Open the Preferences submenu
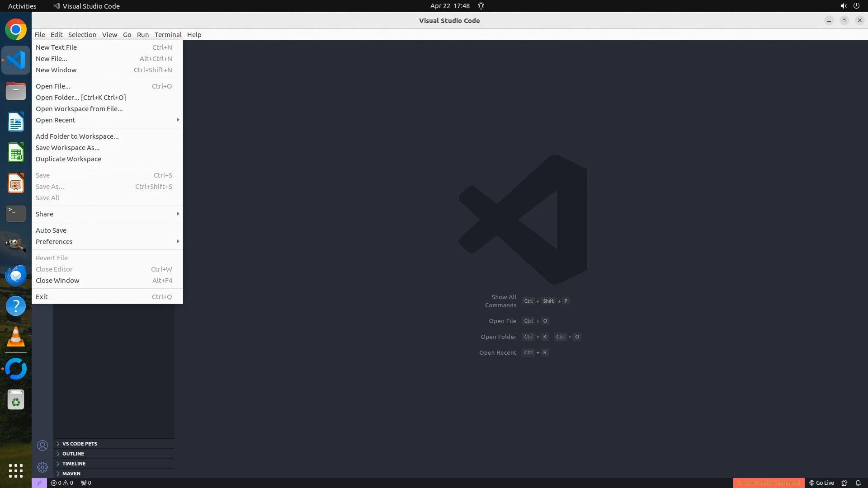The height and width of the screenshot is (488, 868). click(x=54, y=241)
